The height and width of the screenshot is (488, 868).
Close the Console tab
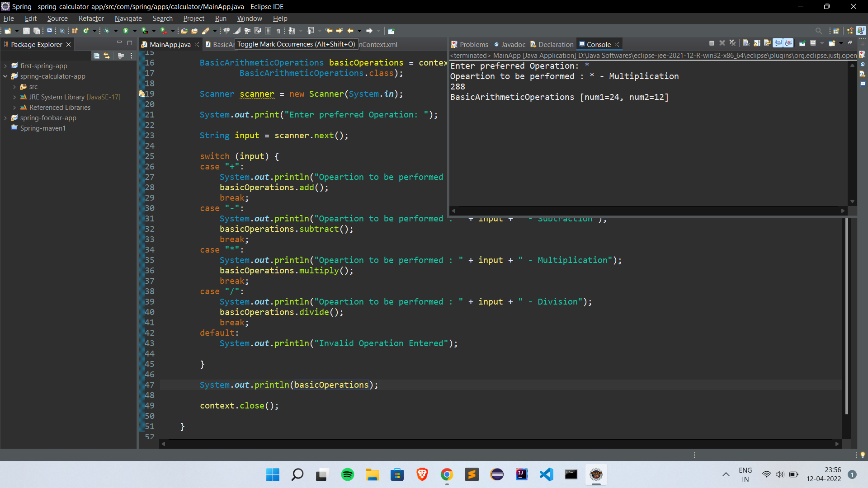click(617, 44)
